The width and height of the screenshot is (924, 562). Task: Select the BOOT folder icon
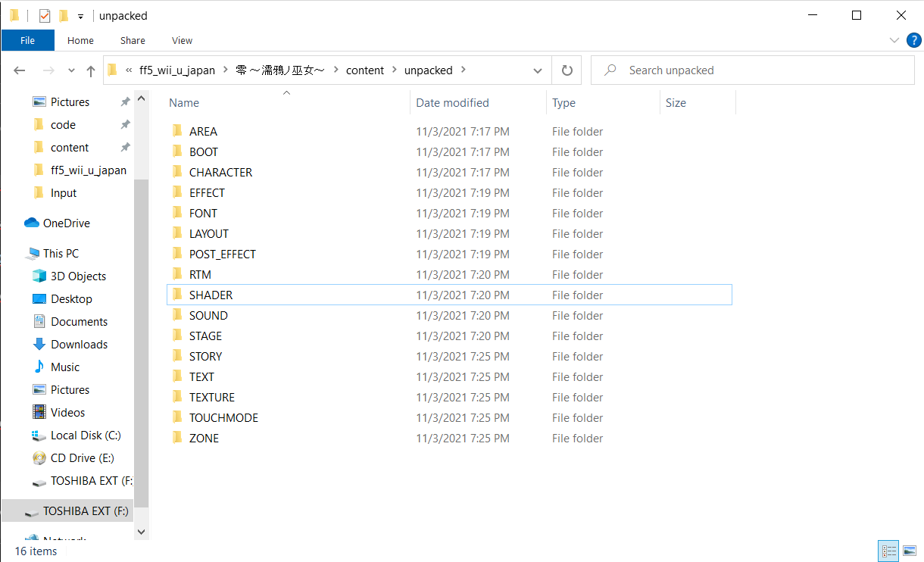click(x=176, y=151)
